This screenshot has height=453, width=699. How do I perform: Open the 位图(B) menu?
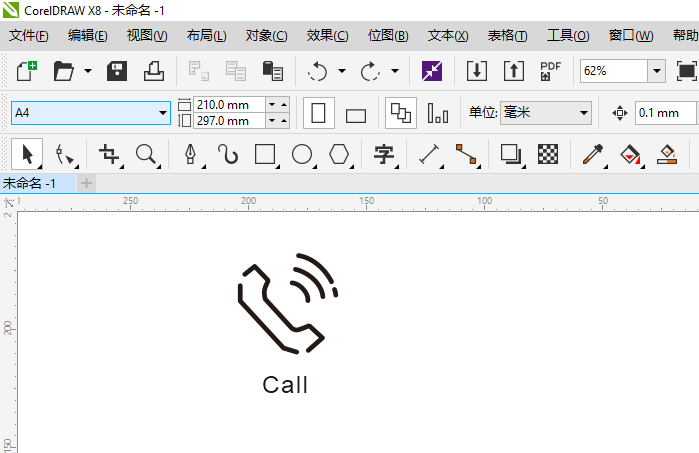click(388, 35)
